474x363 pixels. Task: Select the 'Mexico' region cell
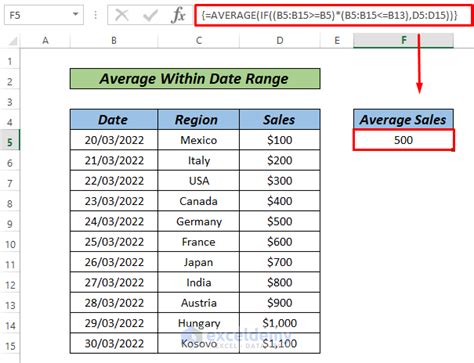click(x=199, y=140)
